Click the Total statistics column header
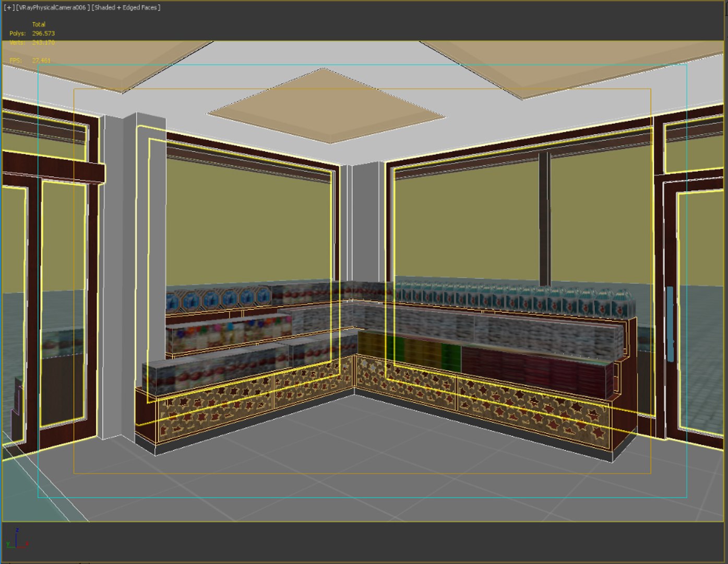The image size is (728, 564). click(39, 25)
